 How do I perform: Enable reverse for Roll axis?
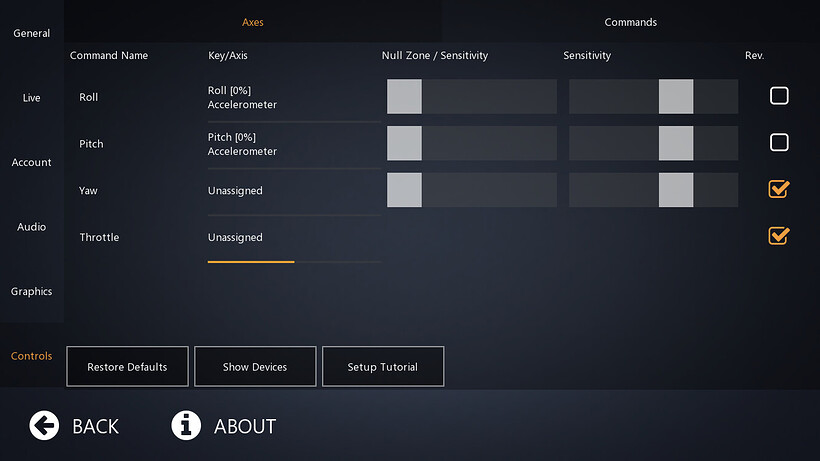tap(779, 96)
